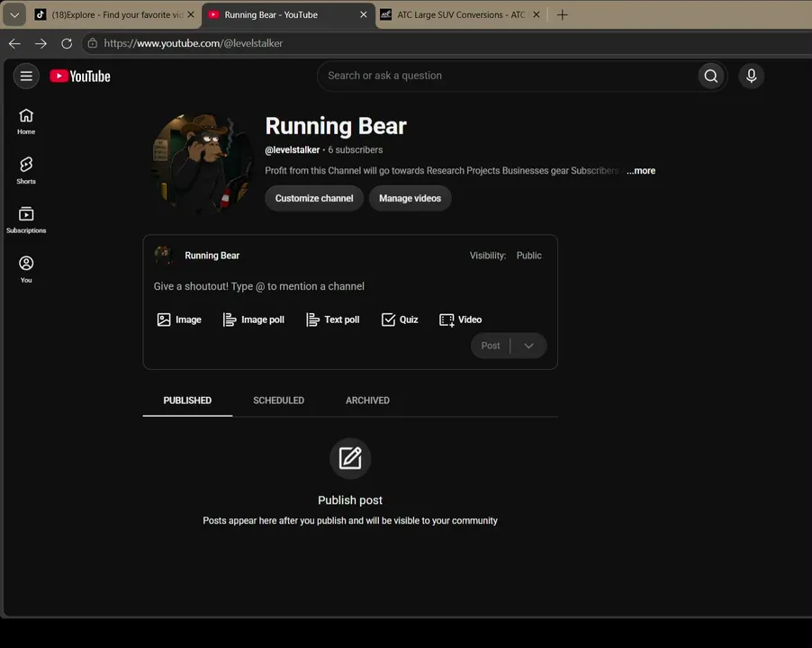Click the @levelstalker channel handle

[x=293, y=150]
